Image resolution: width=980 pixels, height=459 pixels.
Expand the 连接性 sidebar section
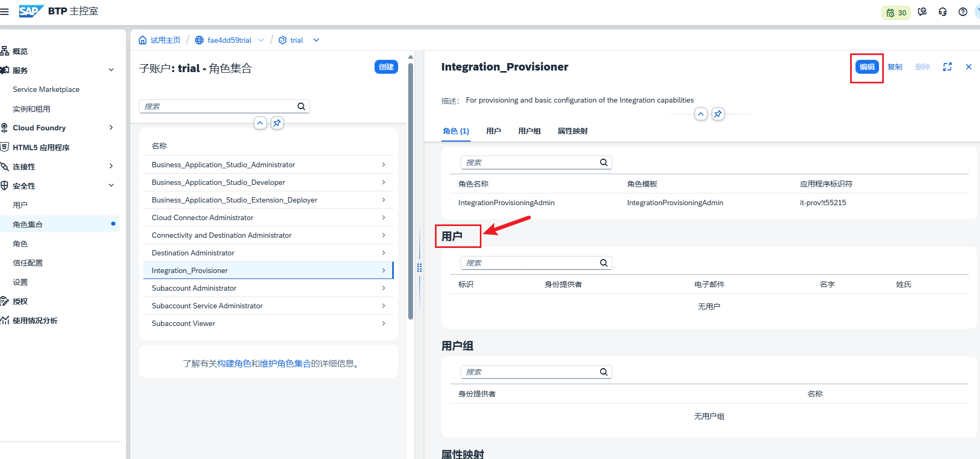tap(111, 166)
